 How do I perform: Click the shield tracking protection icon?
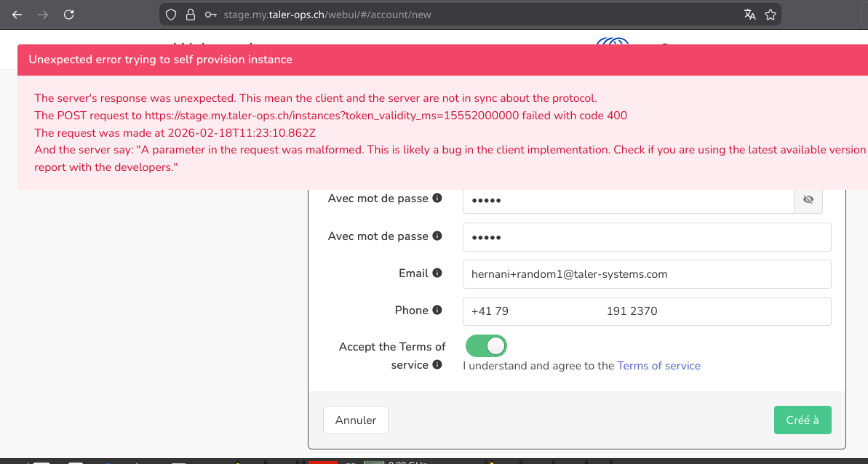click(x=171, y=14)
